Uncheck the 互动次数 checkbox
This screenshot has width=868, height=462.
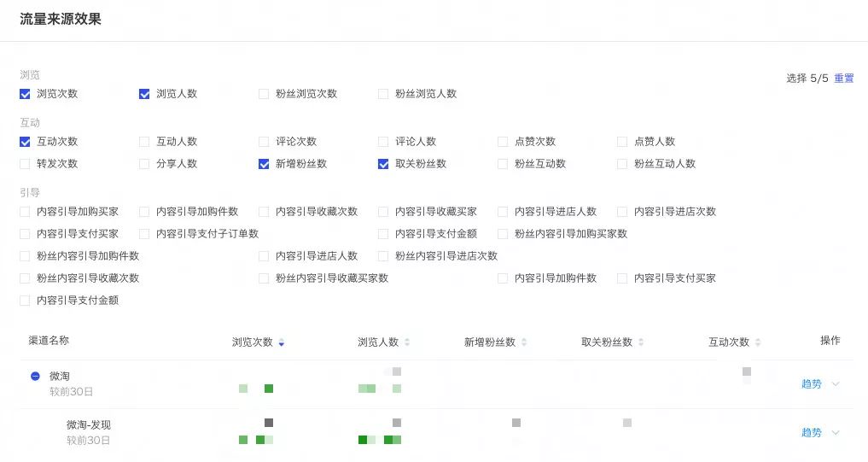click(x=25, y=142)
